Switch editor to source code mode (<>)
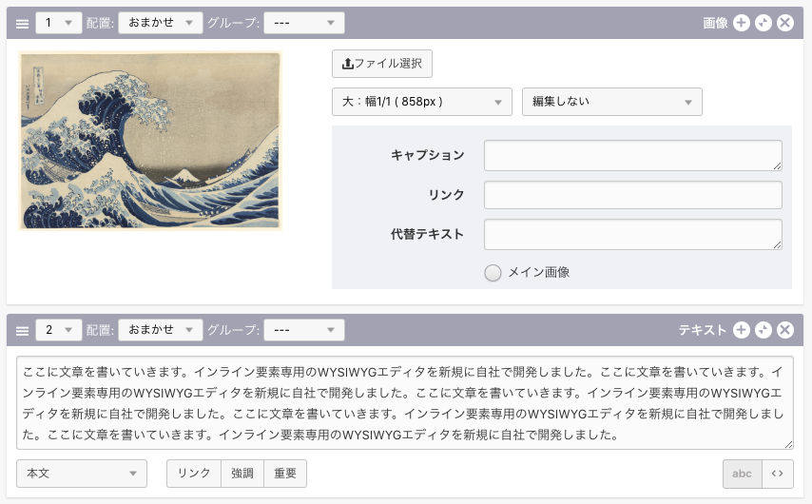The image size is (812, 504). coord(777,474)
